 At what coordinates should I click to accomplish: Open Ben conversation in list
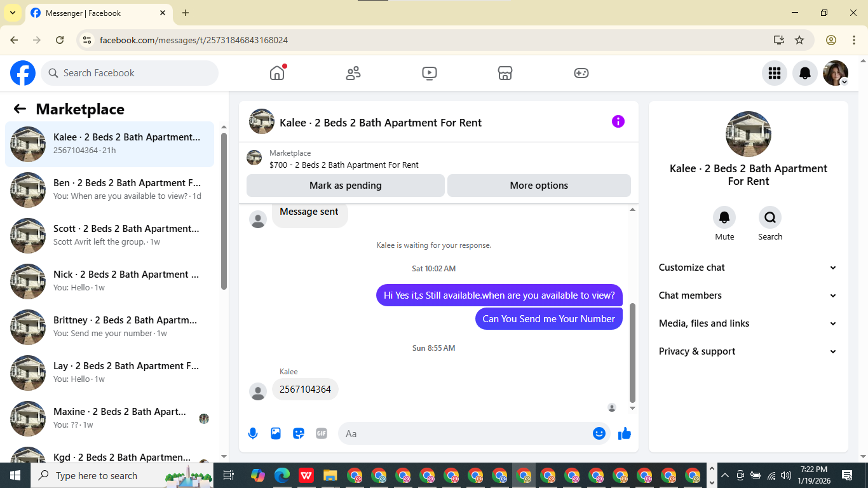click(x=110, y=190)
